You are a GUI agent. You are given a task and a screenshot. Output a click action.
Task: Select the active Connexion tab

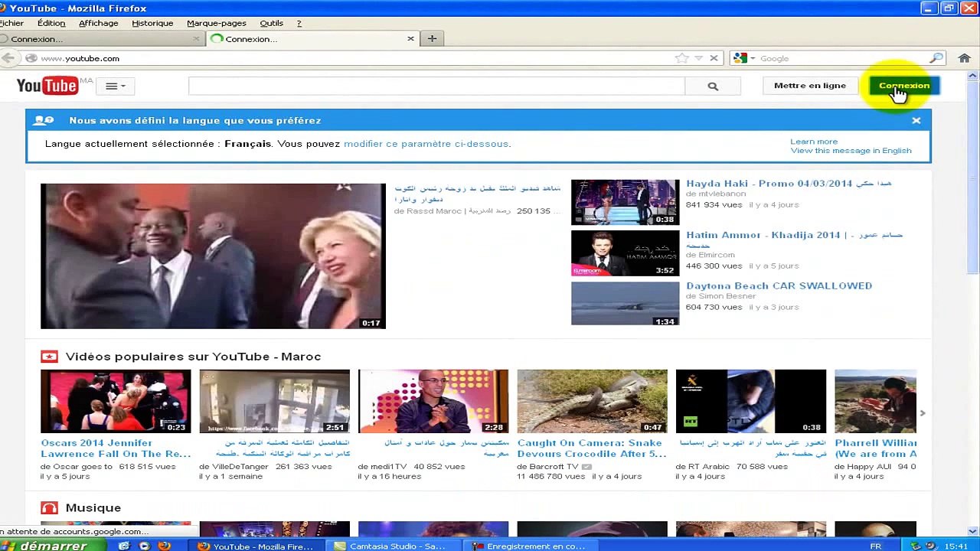312,39
